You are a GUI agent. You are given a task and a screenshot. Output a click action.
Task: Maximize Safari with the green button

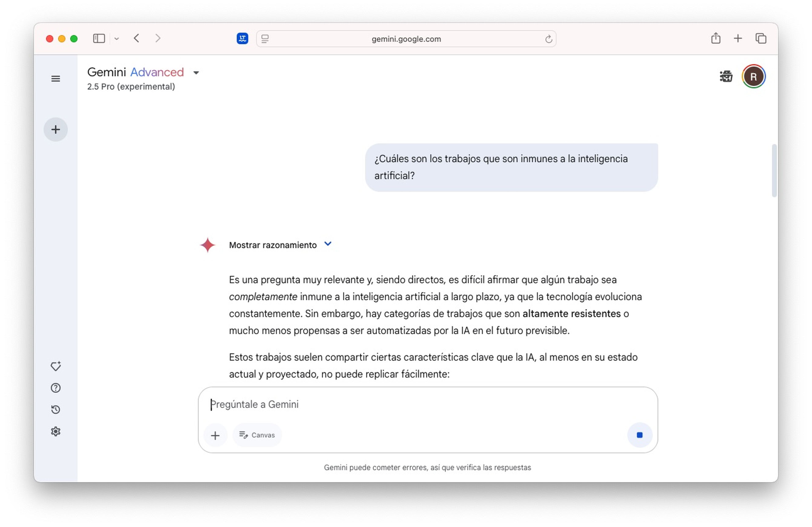pyautogui.click(x=74, y=39)
